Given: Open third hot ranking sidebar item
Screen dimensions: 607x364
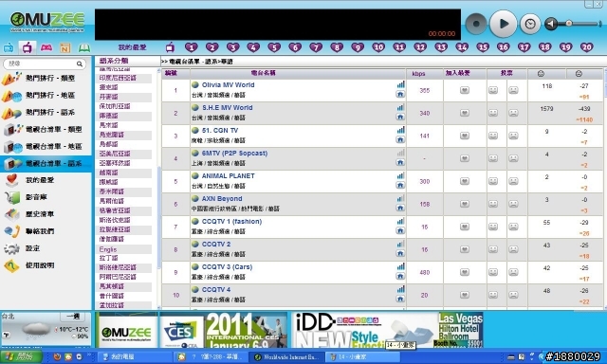Looking at the screenshot, I should click(x=46, y=112).
